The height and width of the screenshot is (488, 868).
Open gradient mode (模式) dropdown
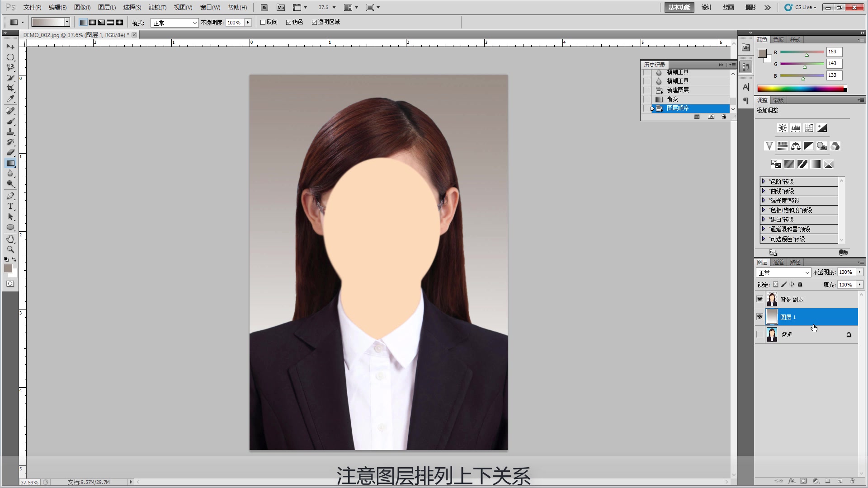point(174,23)
